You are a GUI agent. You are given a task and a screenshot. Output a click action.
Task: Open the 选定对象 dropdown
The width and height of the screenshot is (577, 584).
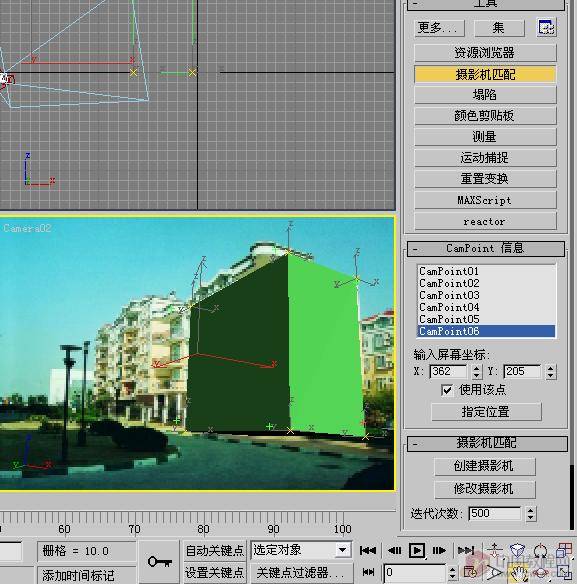pos(301,550)
